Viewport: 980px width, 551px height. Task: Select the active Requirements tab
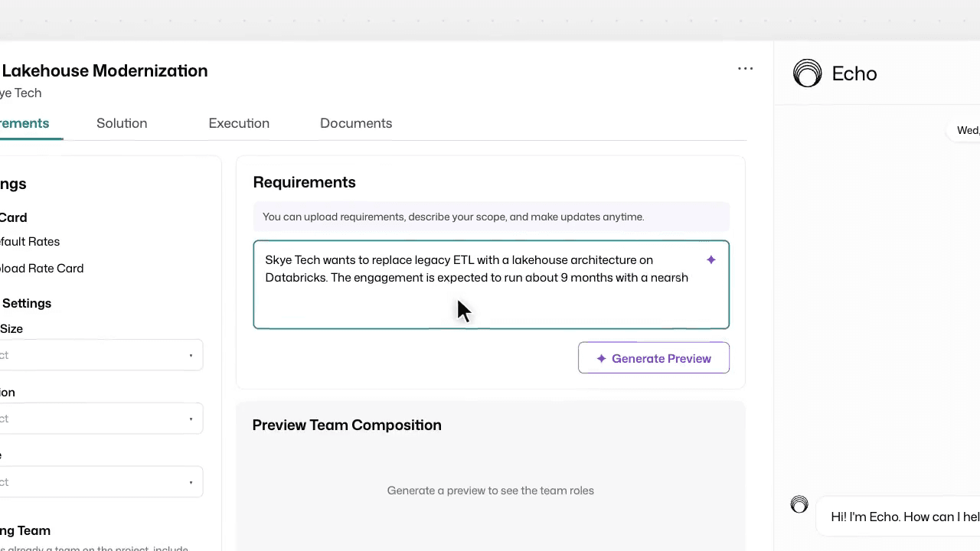[x=24, y=123]
